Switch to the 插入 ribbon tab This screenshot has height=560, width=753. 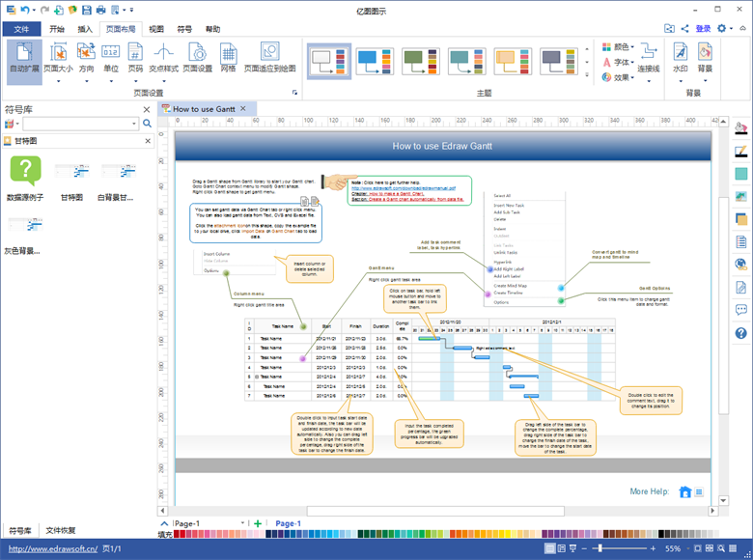coord(85,29)
